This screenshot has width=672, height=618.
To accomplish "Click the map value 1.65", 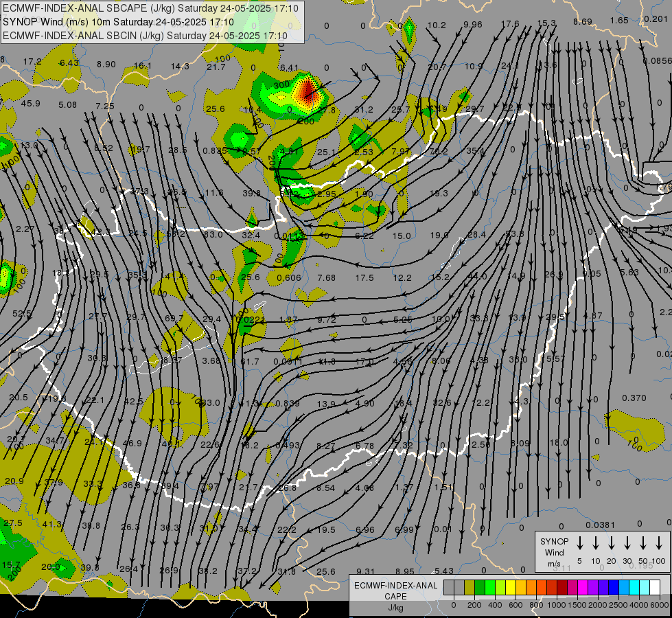I will coord(619,20).
